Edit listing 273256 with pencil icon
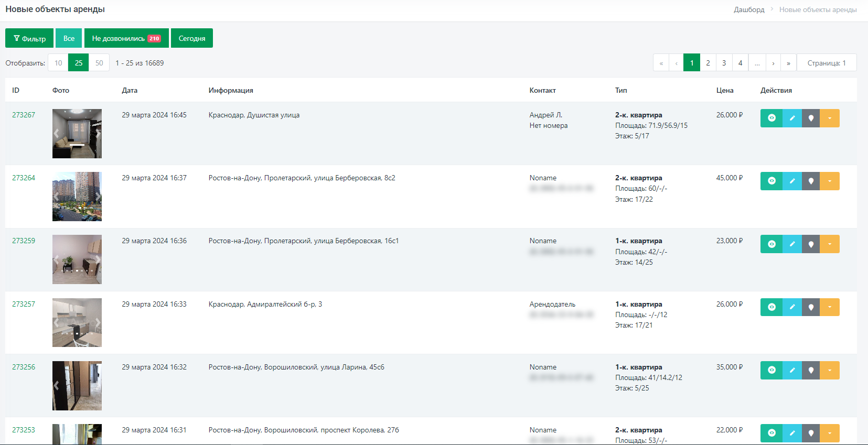Viewport: 868px width, 445px height. coord(792,370)
